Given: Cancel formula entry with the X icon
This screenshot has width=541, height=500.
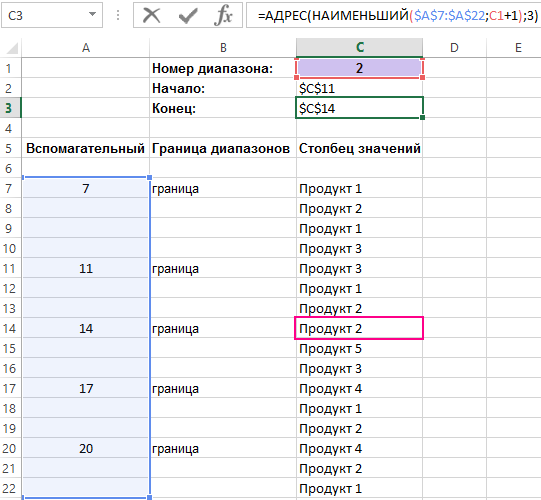Looking at the screenshot, I should [x=151, y=16].
